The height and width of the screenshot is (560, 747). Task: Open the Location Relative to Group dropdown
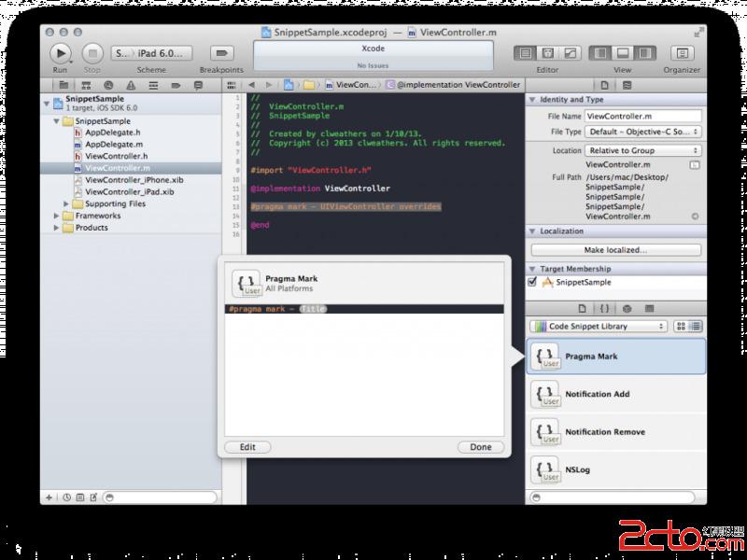coord(642,150)
